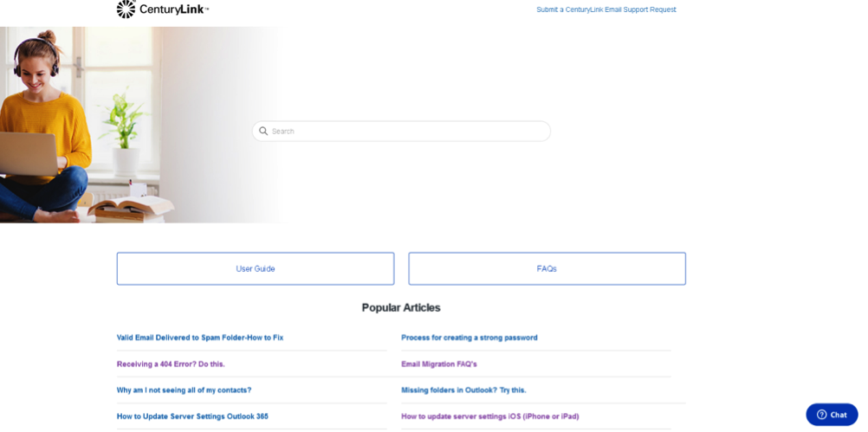The height and width of the screenshot is (432, 868).
Task: Open Update Server Settings Outlook 365 article
Action: pyautogui.click(x=192, y=416)
